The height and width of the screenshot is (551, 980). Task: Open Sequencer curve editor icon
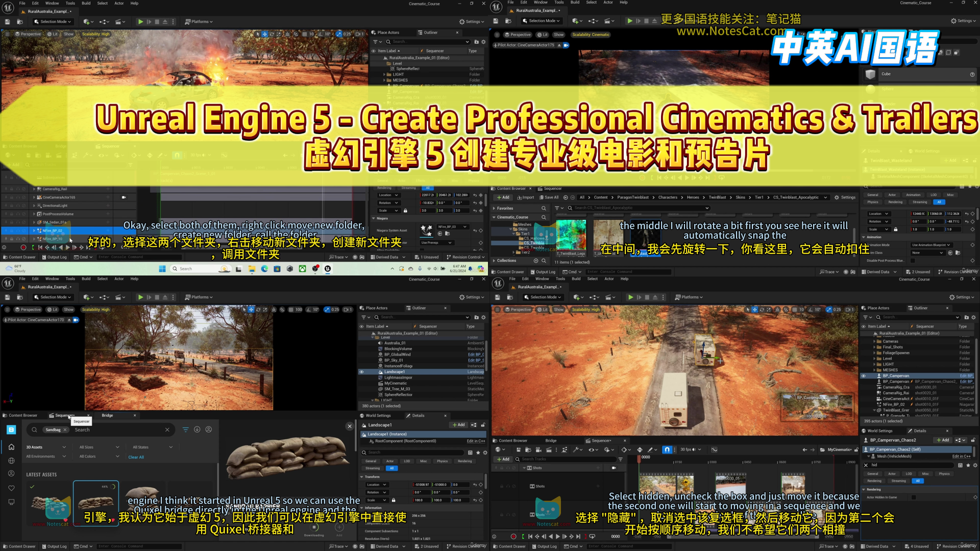point(714,449)
